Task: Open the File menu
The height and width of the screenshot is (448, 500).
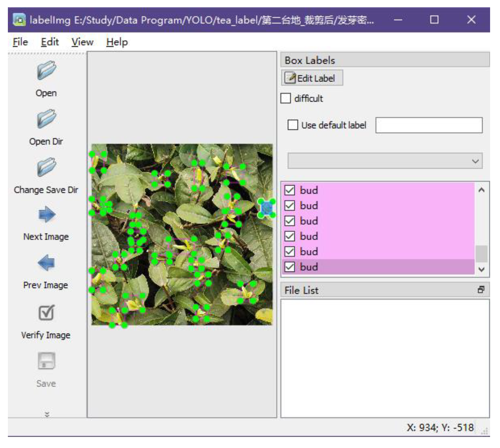Action: tap(20, 42)
